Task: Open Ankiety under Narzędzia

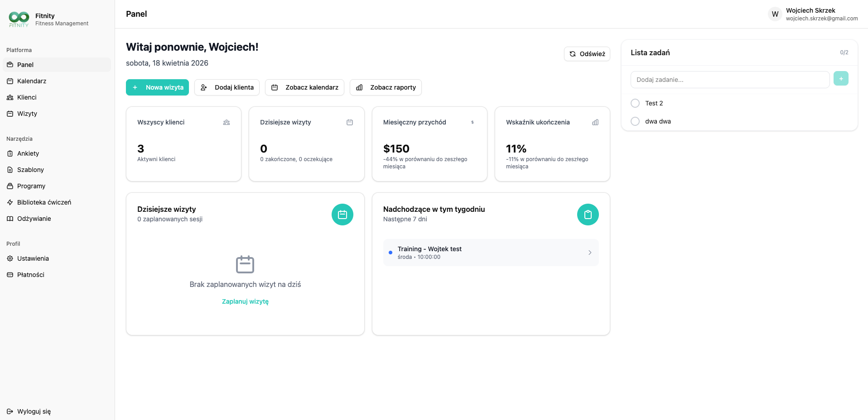Action: pyautogui.click(x=28, y=153)
